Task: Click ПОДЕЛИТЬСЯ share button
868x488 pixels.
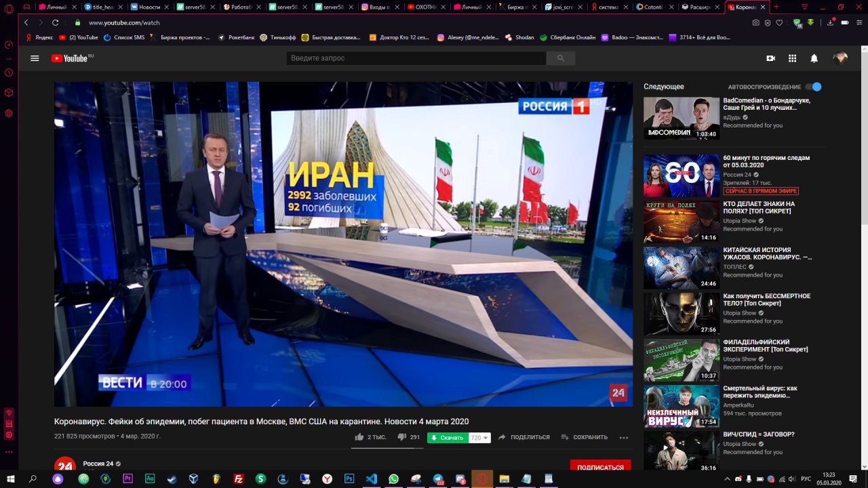Action: (524, 437)
